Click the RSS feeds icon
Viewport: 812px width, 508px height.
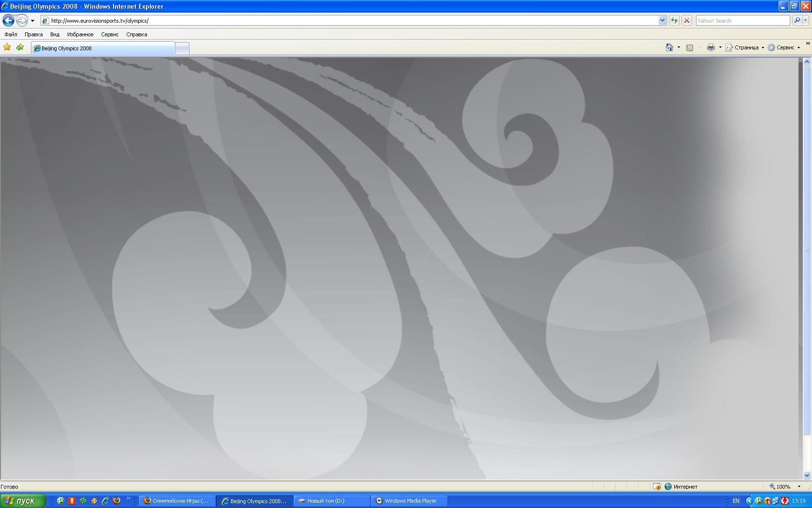[x=690, y=47]
